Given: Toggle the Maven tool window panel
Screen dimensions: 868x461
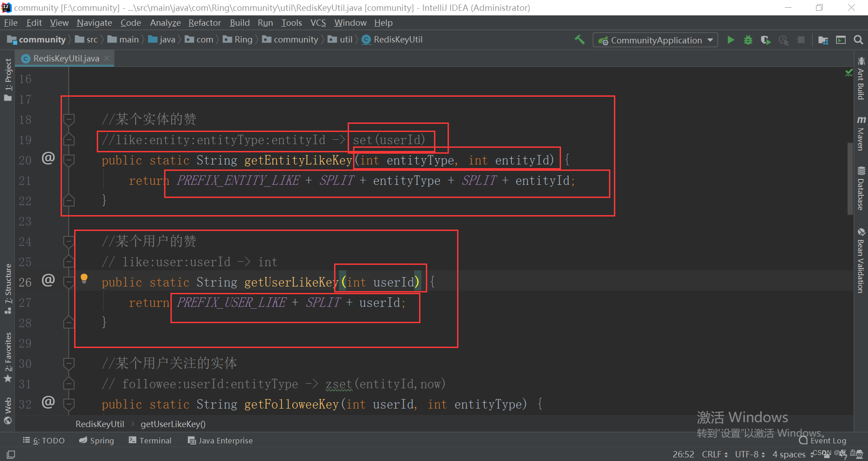Looking at the screenshot, I should click(861, 133).
